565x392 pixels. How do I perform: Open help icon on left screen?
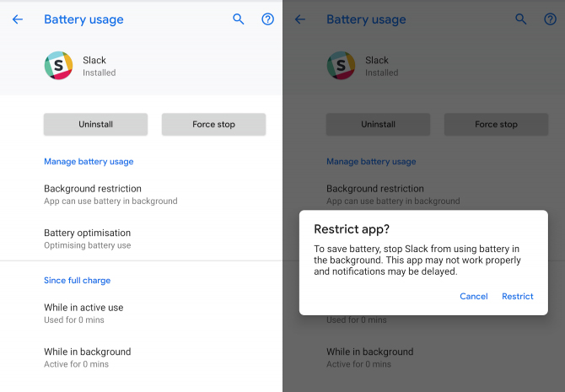(x=267, y=19)
